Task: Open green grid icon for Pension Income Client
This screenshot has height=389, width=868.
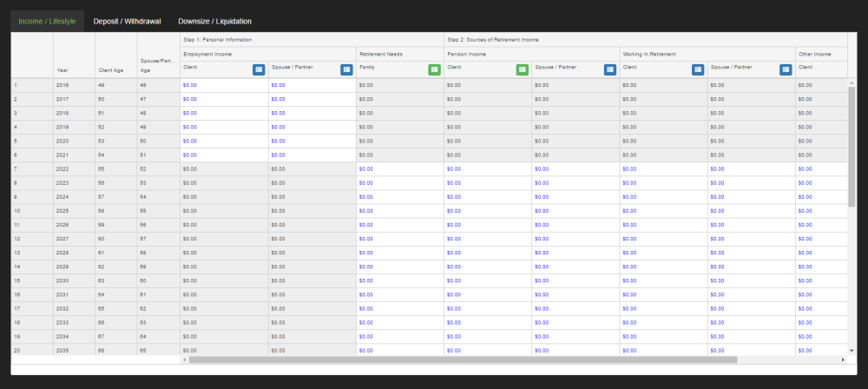Action: 522,69
